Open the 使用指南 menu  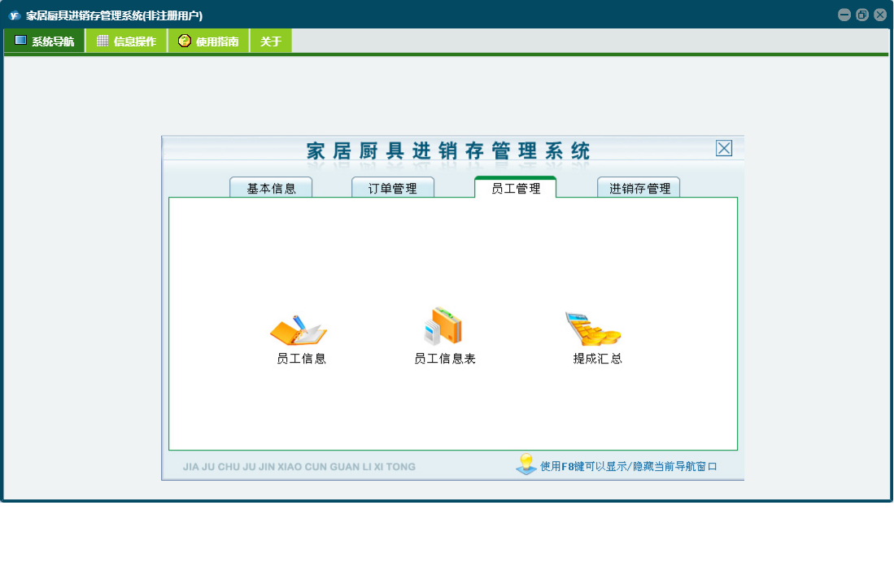pyautogui.click(x=209, y=41)
